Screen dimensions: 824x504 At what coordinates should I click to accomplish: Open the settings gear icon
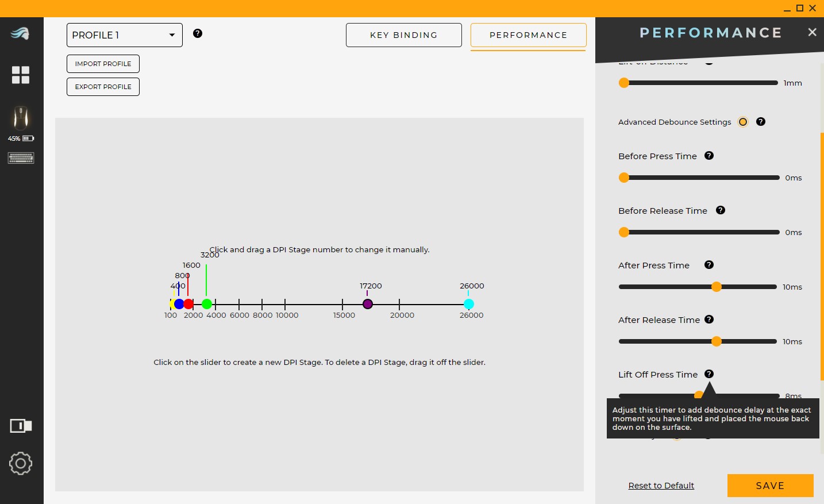21,463
